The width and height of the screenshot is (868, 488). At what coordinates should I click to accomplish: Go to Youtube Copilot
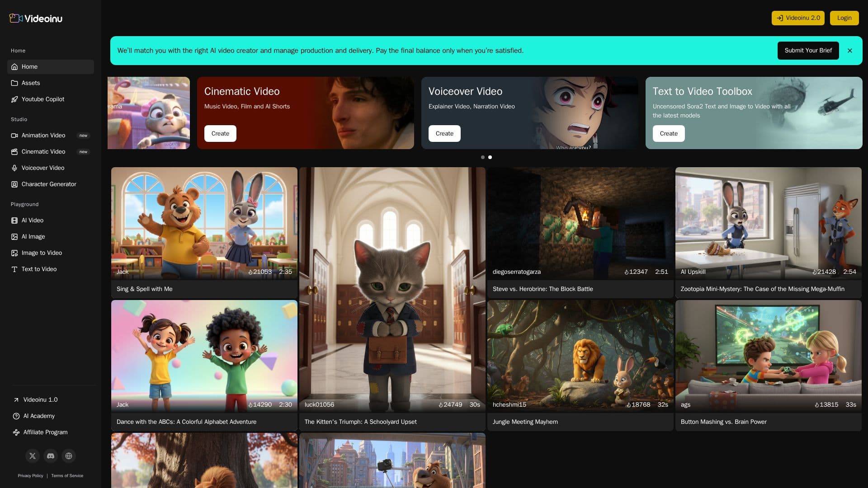[51, 99]
